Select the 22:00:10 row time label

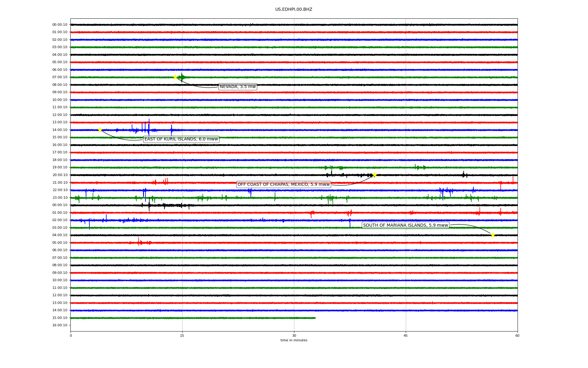click(x=60, y=190)
